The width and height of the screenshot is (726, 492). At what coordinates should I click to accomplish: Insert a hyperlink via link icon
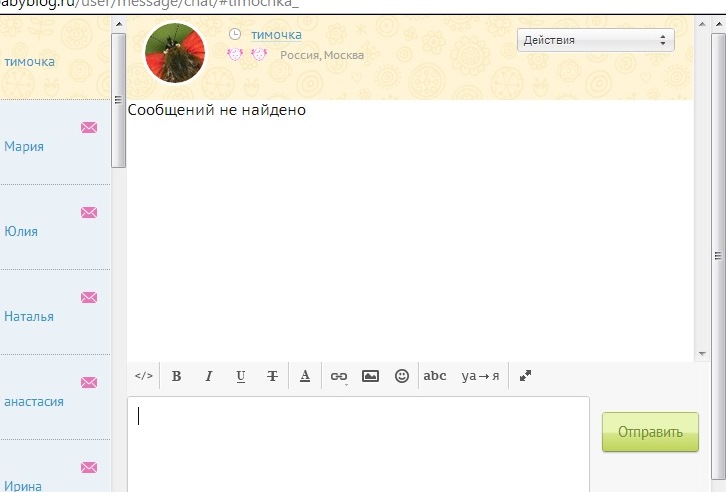(338, 376)
